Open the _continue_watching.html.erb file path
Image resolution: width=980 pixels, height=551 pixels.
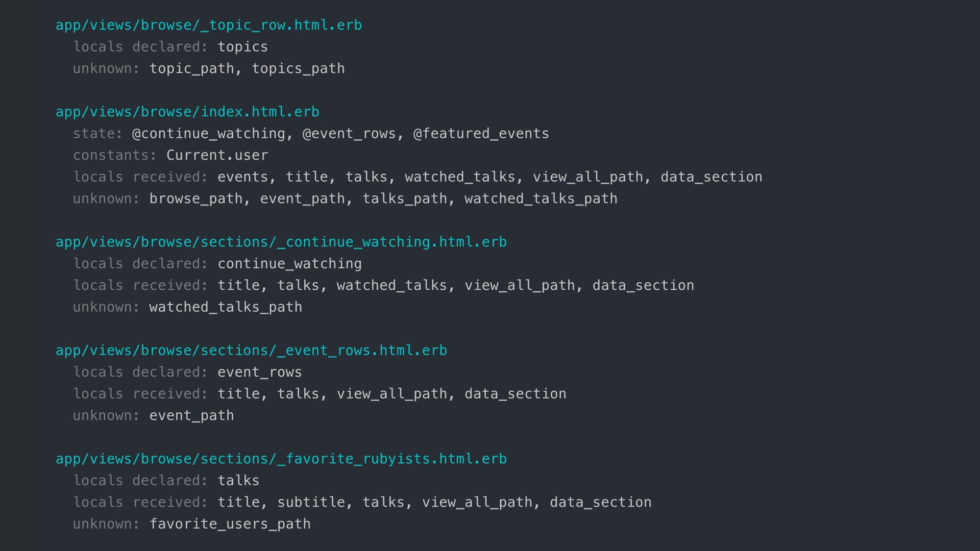[x=281, y=242]
